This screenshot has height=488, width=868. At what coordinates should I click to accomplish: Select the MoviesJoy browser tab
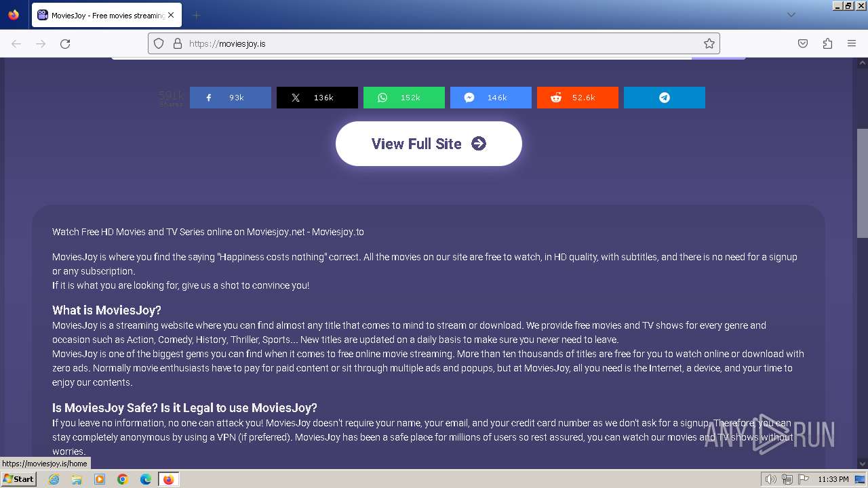point(106,15)
